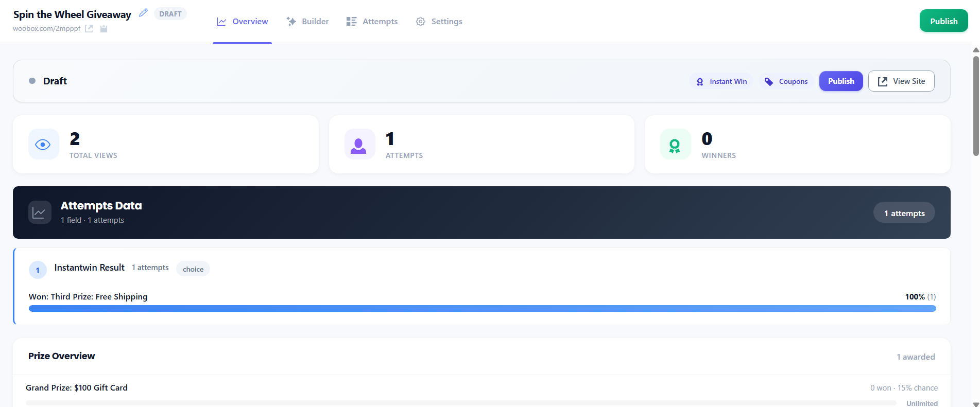This screenshot has height=407, width=980.
Task: Click 'Won: Third Prize: Free Shipping' text
Action: tap(88, 296)
